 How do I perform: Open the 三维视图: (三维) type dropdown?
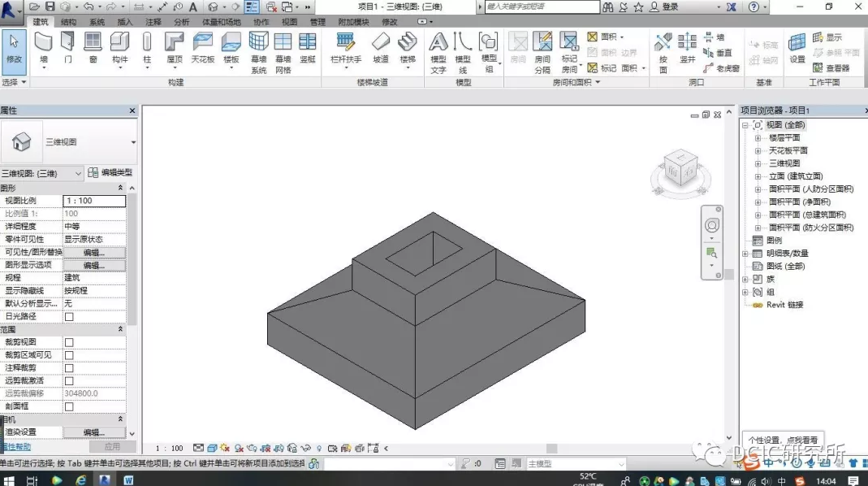click(78, 173)
